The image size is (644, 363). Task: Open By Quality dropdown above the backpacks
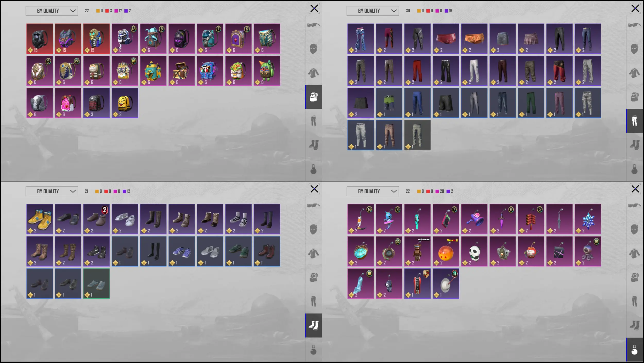pos(52,11)
